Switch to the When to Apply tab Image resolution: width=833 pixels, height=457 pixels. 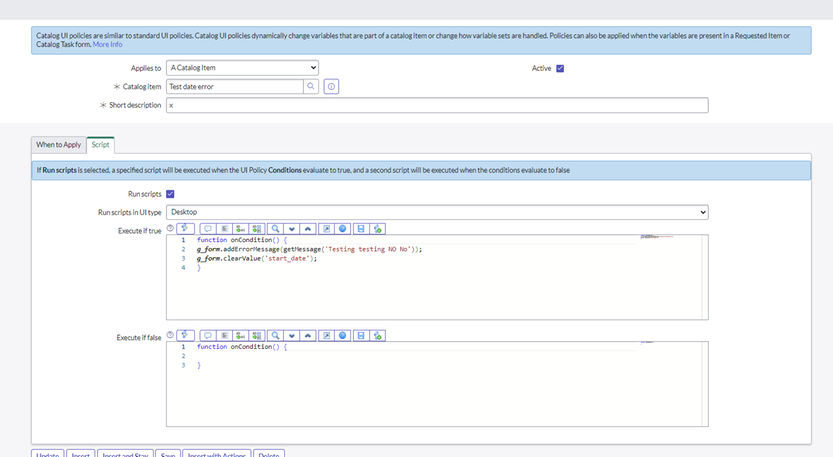tap(58, 145)
